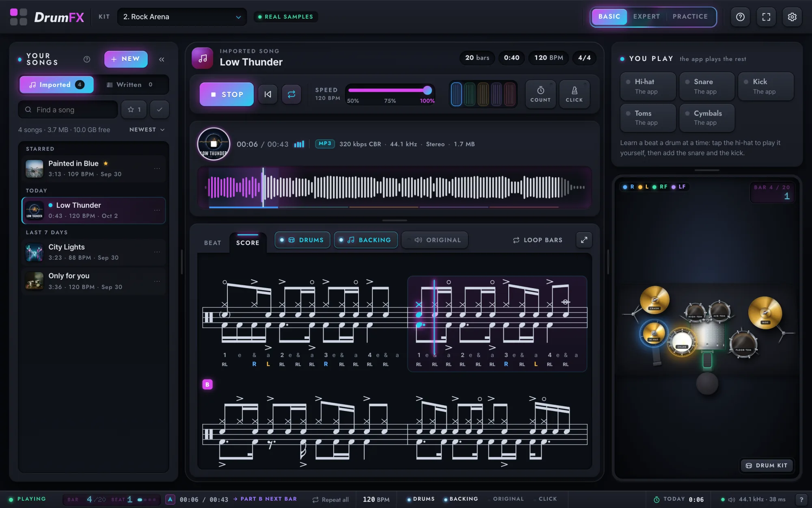Toggle the Drums track on
The image size is (812, 508).
pyautogui.click(x=302, y=240)
